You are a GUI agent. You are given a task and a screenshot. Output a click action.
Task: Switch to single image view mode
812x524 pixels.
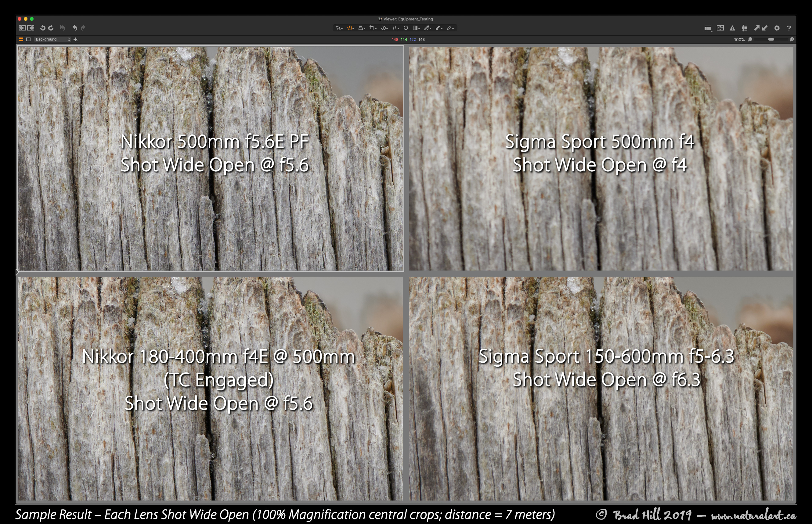[29, 39]
